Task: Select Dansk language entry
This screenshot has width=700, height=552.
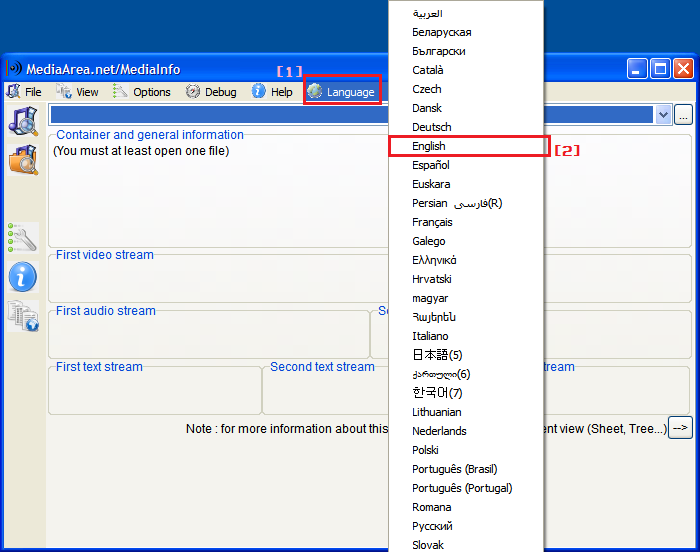Action: 466,108
